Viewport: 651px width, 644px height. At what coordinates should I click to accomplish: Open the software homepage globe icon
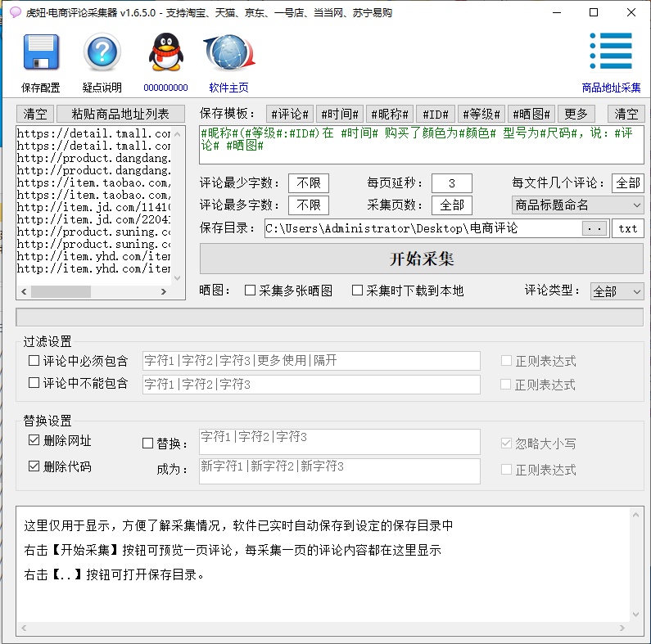point(228,54)
